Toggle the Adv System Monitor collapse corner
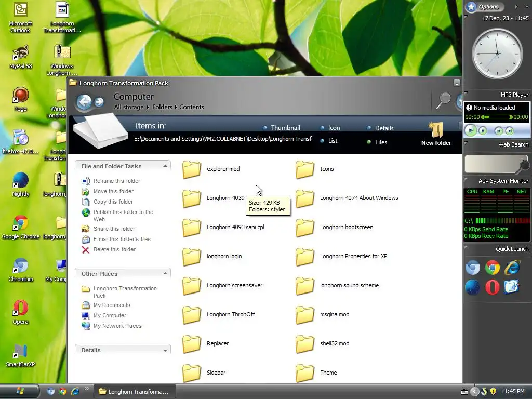Image resolution: width=532 pixels, height=399 pixels. 466,179
